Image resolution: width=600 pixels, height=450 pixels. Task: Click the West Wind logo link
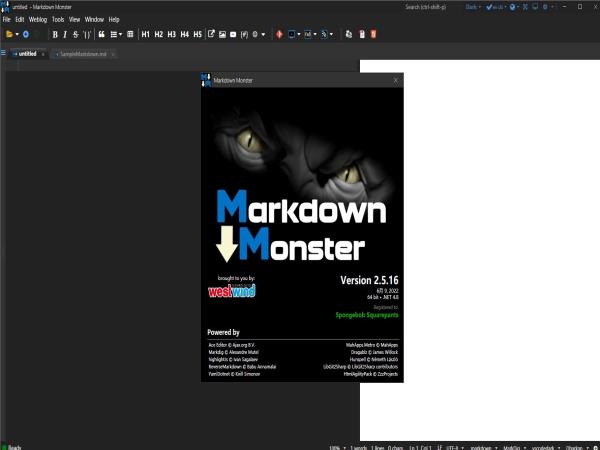pyautogui.click(x=232, y=291)
